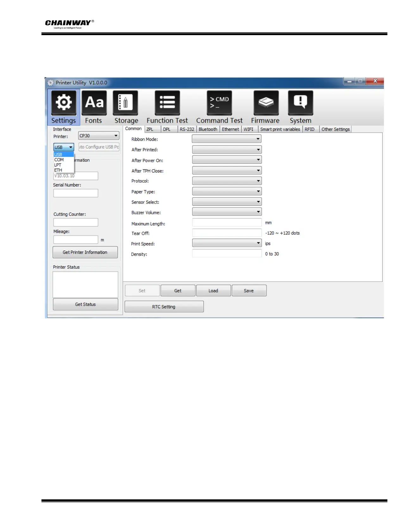The image size is (420, 531).
Task: Click the Mileage field
Action: (76, 240)
